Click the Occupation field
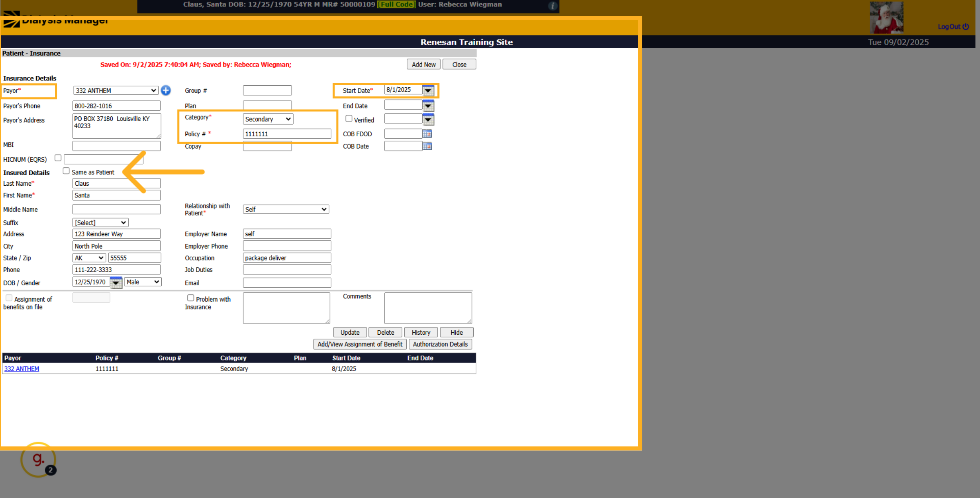This screenshot has height=498, width=980. (287, 258)
